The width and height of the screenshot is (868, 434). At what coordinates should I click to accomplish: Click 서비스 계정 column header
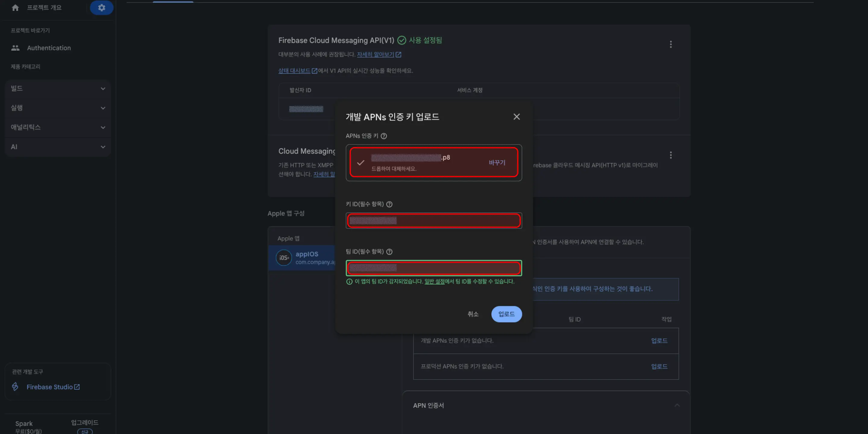pyautogui.click(x=470, y=90)
